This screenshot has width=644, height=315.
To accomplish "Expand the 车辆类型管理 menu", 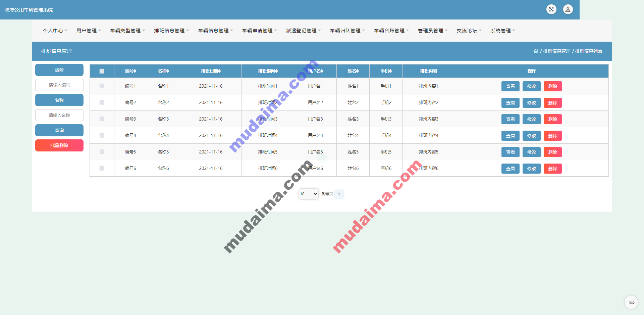I will [x=128, y=31].
